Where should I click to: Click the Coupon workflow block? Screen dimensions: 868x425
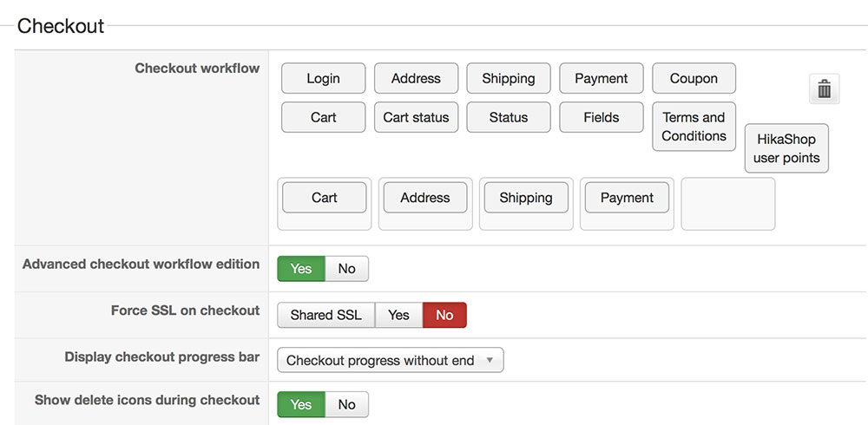694,78
